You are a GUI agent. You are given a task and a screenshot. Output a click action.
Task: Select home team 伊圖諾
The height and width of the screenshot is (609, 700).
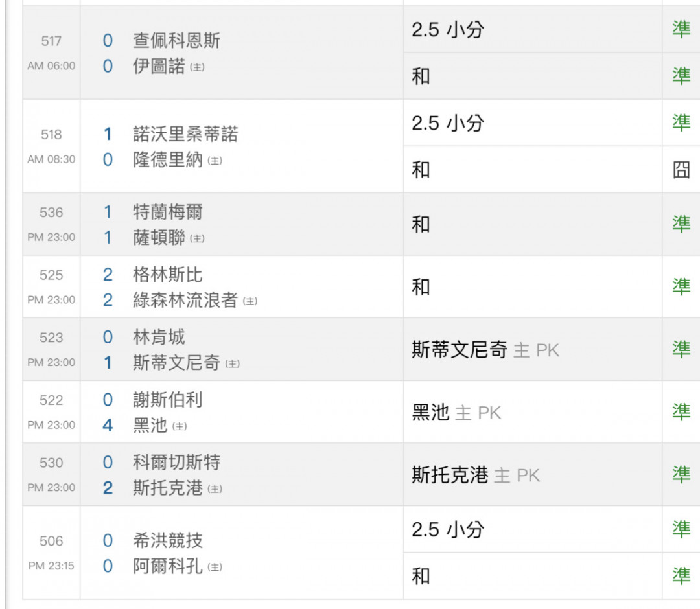click(159, 66)
